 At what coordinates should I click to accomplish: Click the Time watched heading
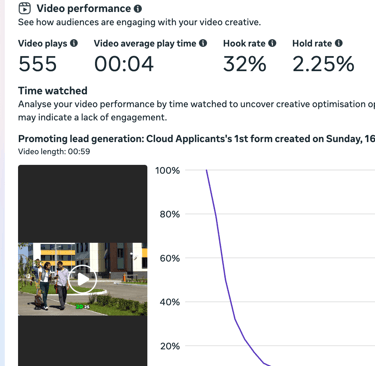click(53, 91)
